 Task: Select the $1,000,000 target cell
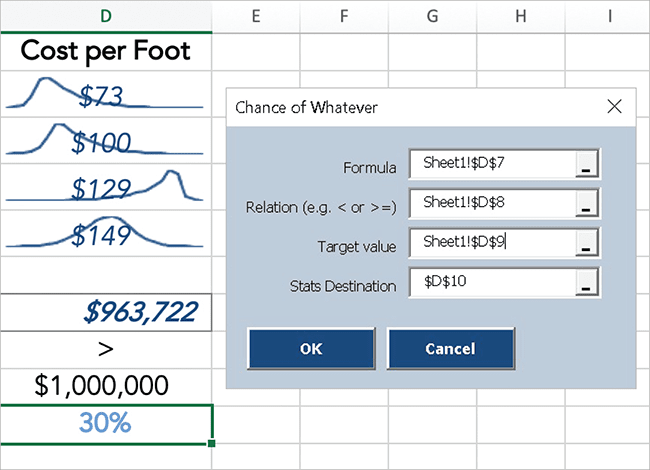point(106,386)
